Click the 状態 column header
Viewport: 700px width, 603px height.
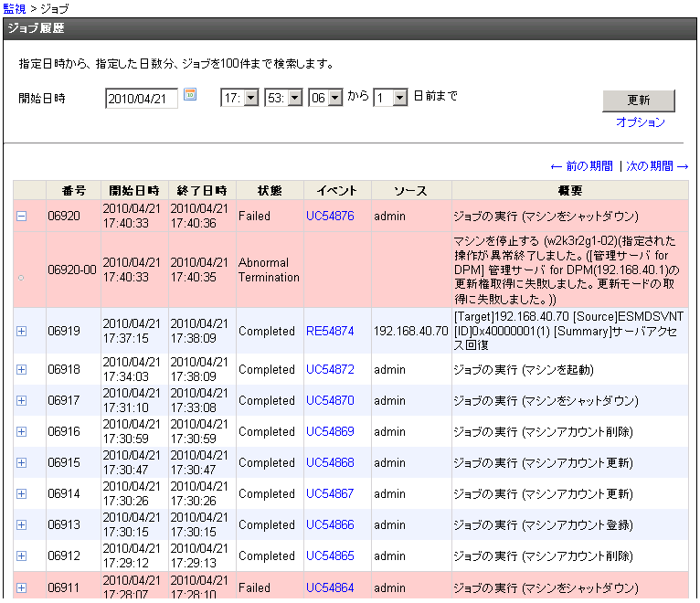point(270,191)
